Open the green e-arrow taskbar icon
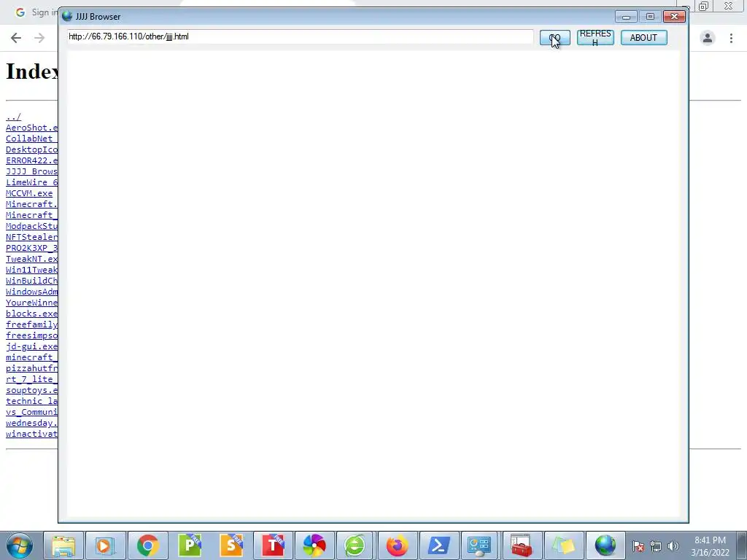747x560 pixels. [355, 545]
